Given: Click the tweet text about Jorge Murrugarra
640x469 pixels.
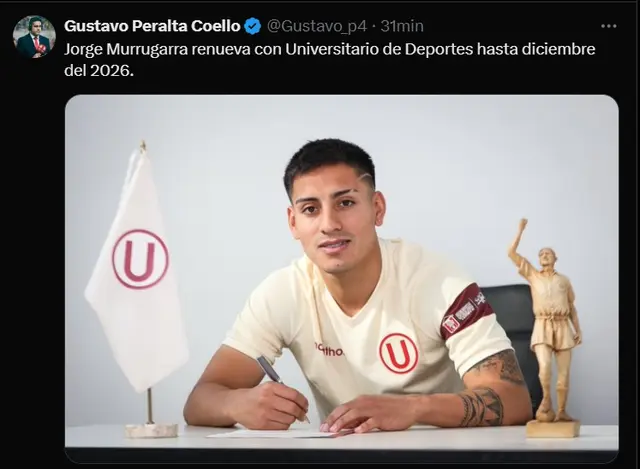Looking at the screenshot, I should [x=329, y=60].
